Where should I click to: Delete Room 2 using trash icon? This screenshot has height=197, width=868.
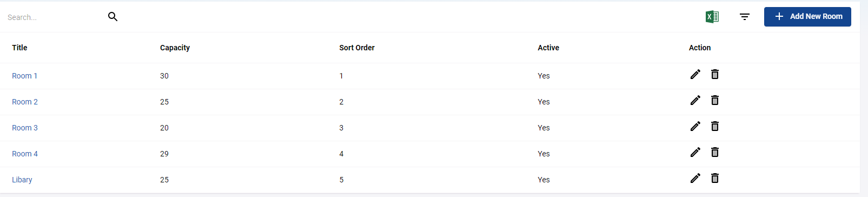pyautogui.click(x=715, y=100)
